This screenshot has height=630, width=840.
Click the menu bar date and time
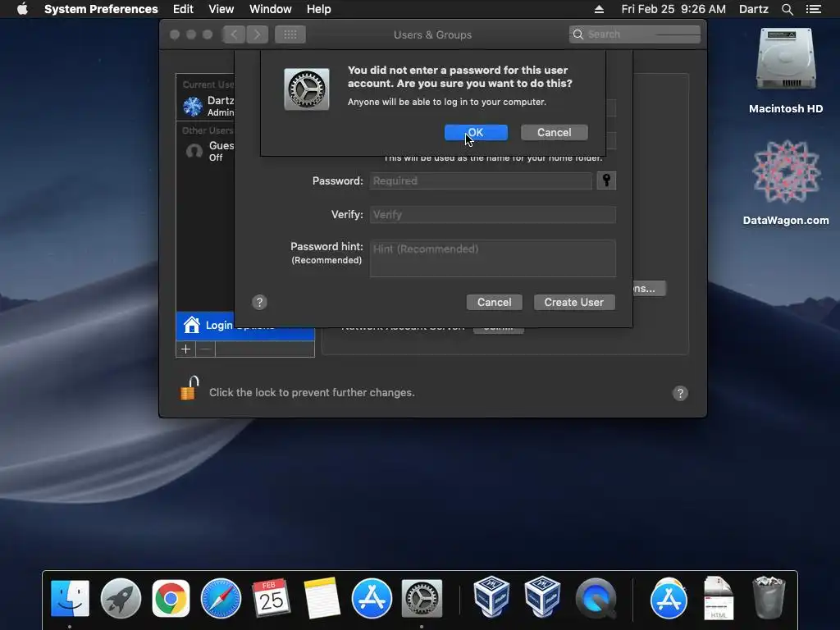point(673,9)
